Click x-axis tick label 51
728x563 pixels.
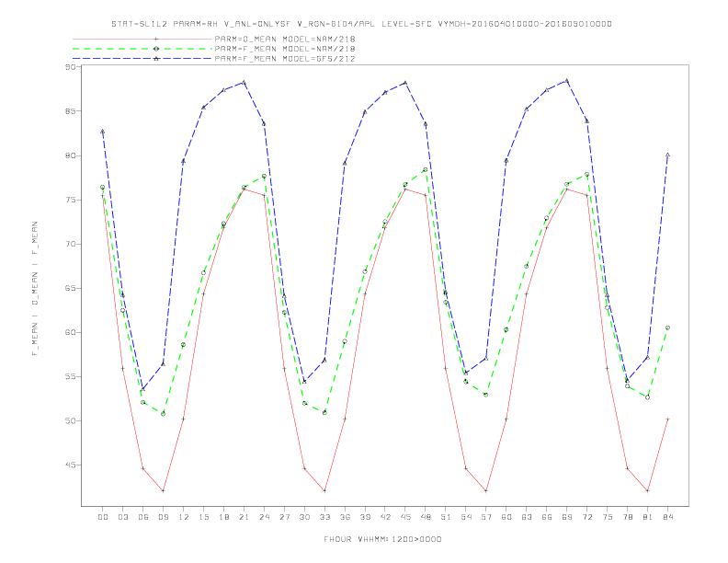tap(446, 517)
